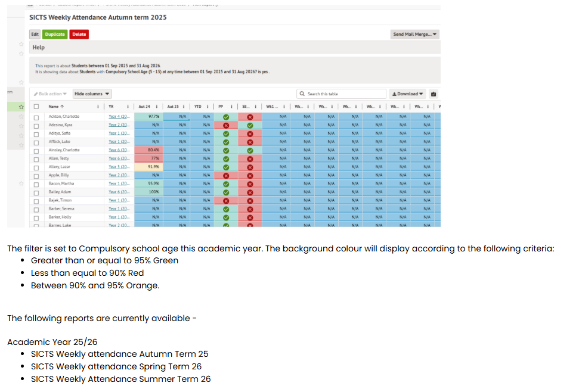Viewport: 579px width, 392px height.
Task: Open the Aut 24 column options menu
Action: (156, 107)
